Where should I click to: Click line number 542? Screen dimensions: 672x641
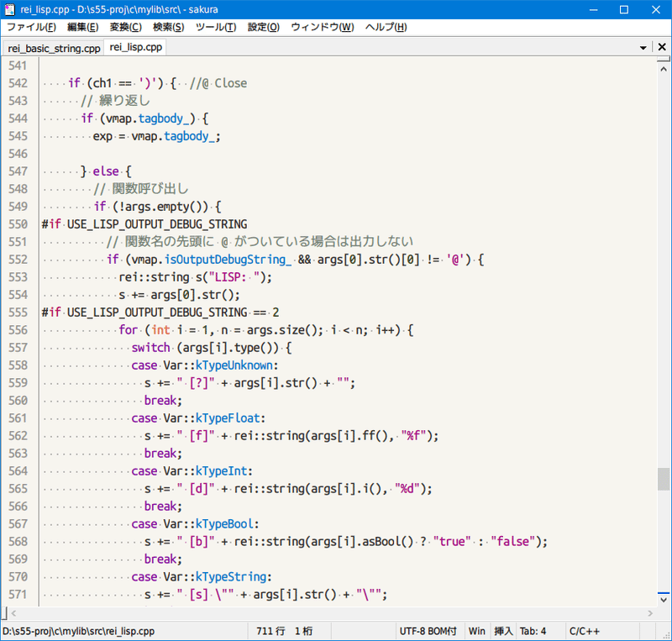click(18, 83)
